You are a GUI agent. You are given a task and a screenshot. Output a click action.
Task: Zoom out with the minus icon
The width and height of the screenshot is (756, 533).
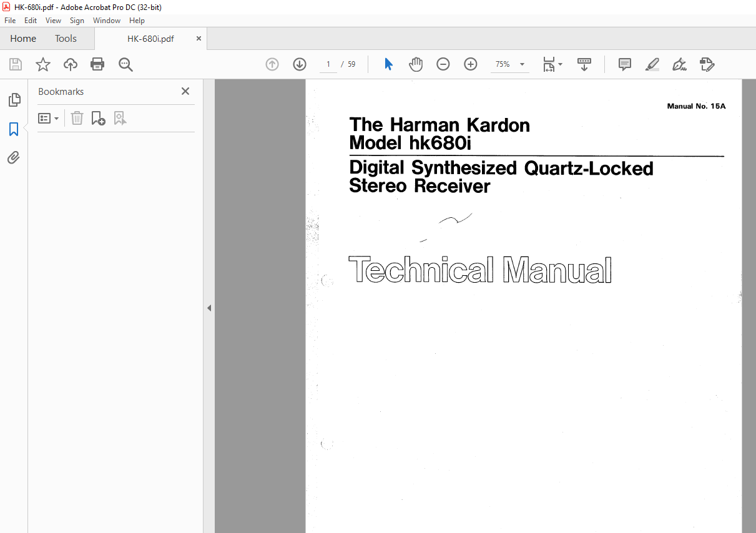click(443, 64)
